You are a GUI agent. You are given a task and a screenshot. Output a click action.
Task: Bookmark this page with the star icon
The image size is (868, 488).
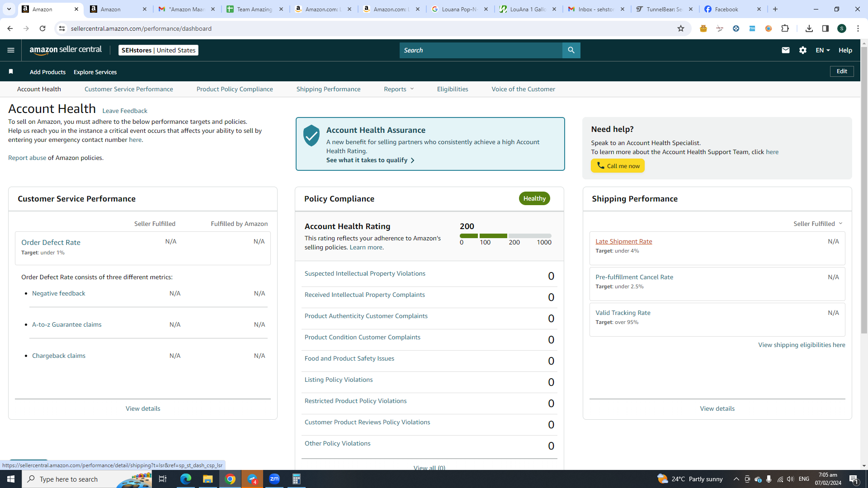680,28
